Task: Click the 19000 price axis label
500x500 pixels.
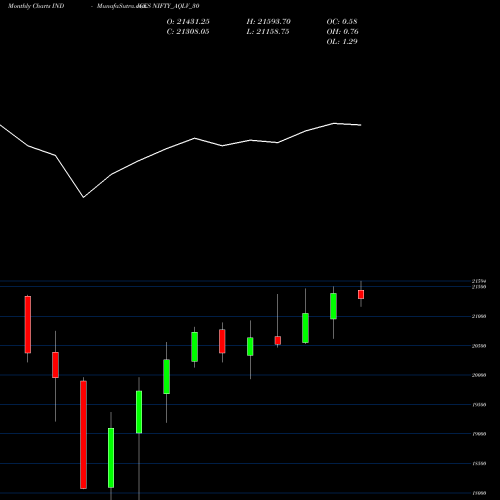Action: 479,434
